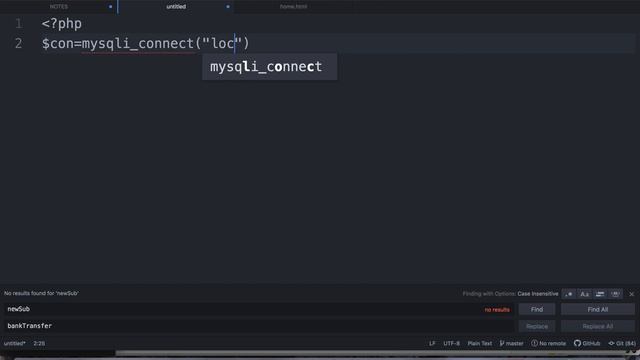Click the "No results found for 'newSub'" message
Image resolution: width=640 pixels, height=360 pixels.
[x=41, y=293]
